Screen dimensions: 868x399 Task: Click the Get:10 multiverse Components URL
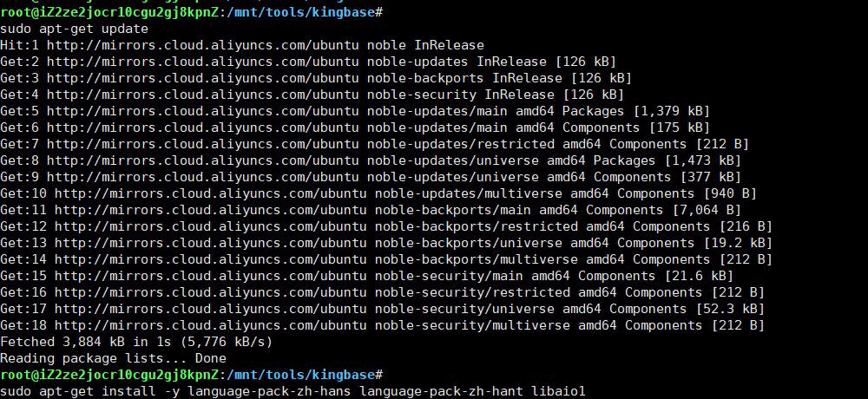210,193
